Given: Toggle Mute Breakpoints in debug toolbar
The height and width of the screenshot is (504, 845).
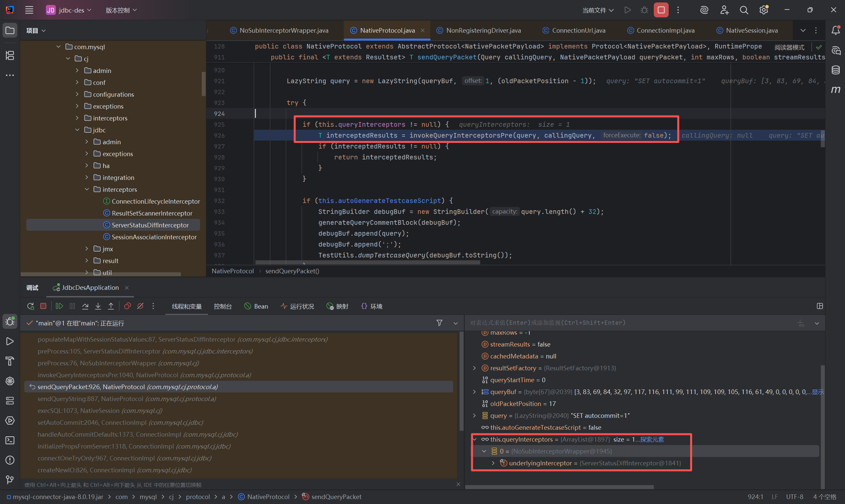Looking at the screenshot, I should tap(140, 306).
